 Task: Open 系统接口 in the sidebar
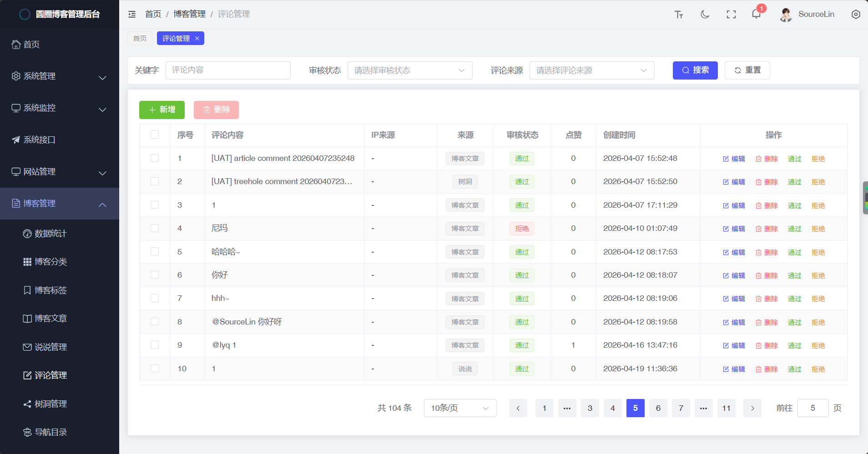[60, 140]
